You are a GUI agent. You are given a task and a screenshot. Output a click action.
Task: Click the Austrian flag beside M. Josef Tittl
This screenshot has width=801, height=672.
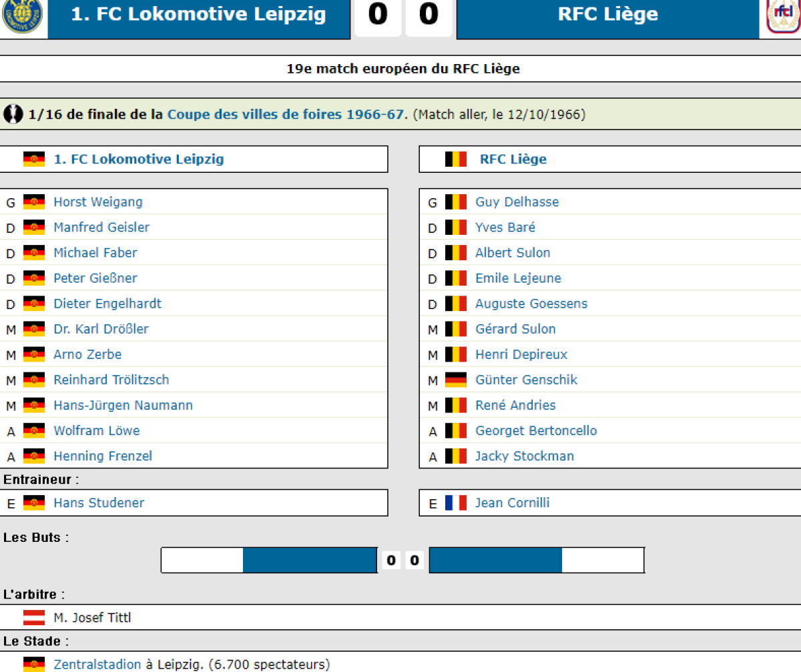coord(34,618)
